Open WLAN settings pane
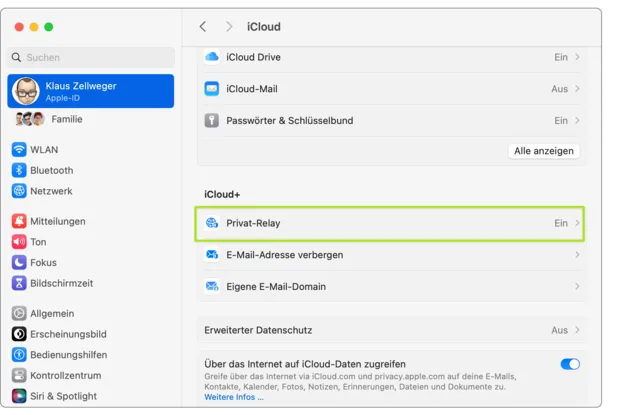This screenshot has width=640, height=415. point(91,149)
